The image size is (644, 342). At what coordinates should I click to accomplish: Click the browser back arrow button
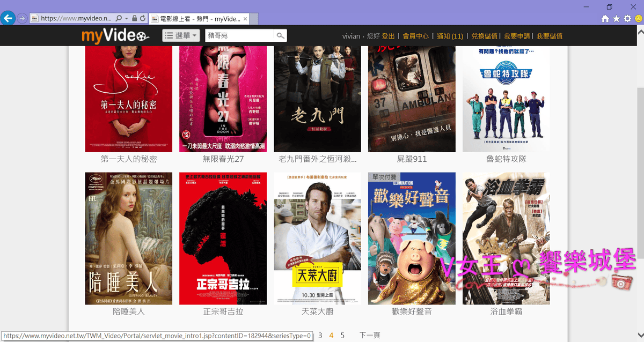click(8, 18)
